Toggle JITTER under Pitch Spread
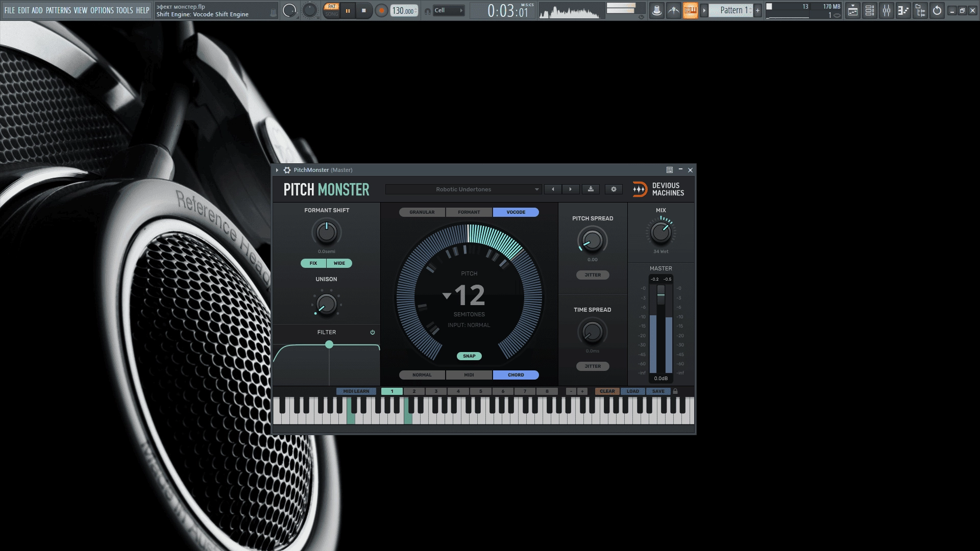This screenshot has height=551, width=980. [593, 275]
